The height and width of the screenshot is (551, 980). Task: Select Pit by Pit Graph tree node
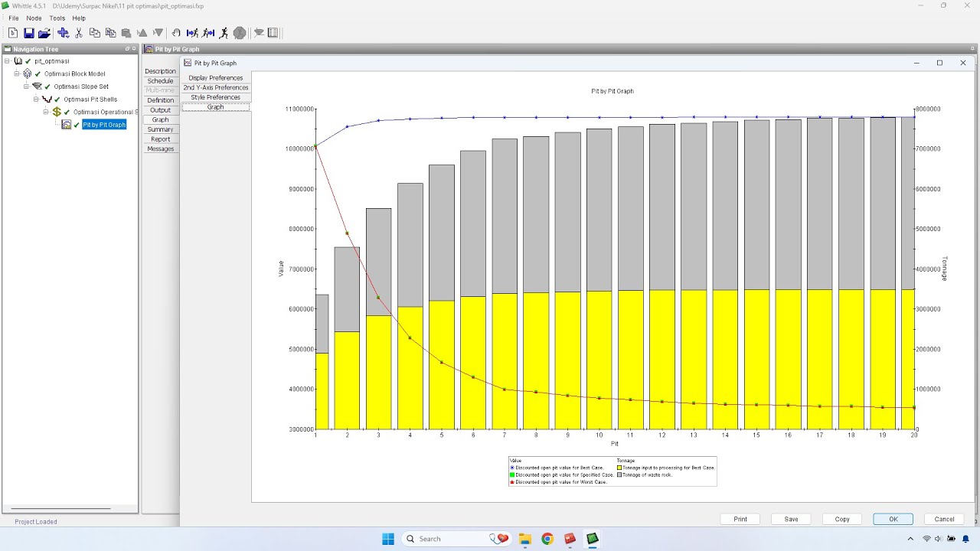tap(104, 125)
